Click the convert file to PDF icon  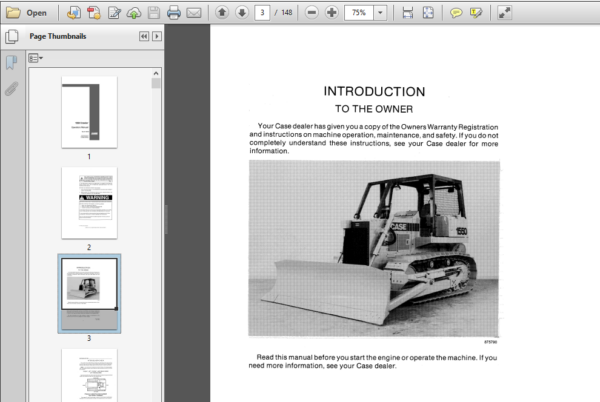(x=73, y=13)
